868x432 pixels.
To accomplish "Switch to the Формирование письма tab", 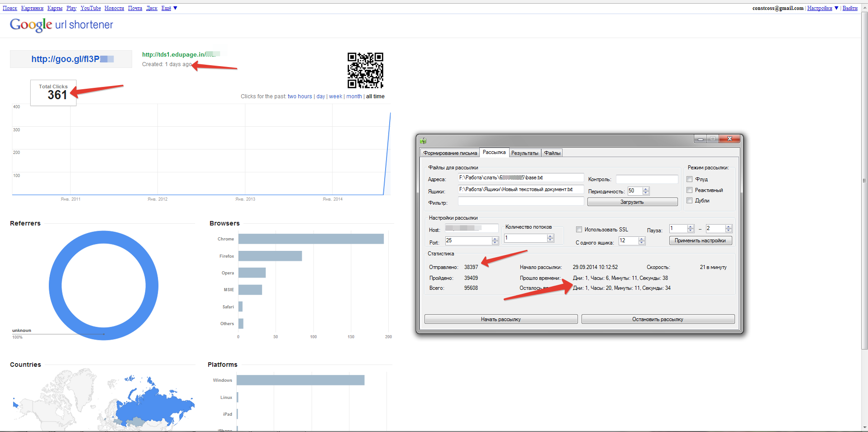I will point(450,153).
